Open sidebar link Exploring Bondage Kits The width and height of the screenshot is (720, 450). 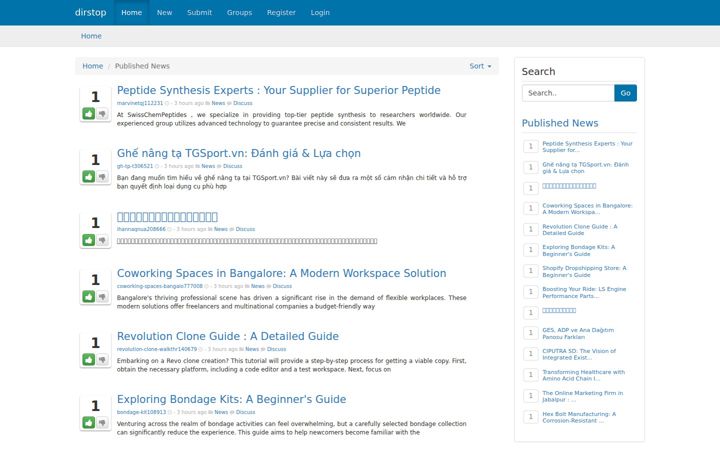coord(579,250)
